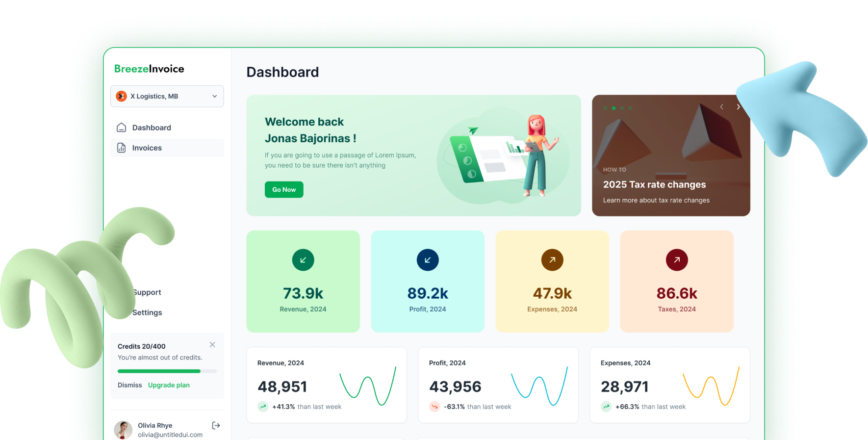
Task: Click the Welcome back Jonas Bajorinas heading
Action: [310, 130]
